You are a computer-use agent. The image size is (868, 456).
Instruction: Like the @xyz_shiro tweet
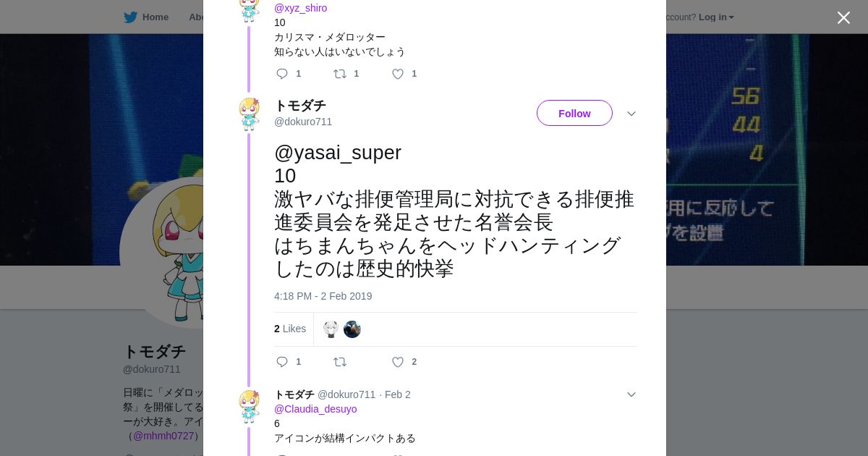tap(398, 74)
